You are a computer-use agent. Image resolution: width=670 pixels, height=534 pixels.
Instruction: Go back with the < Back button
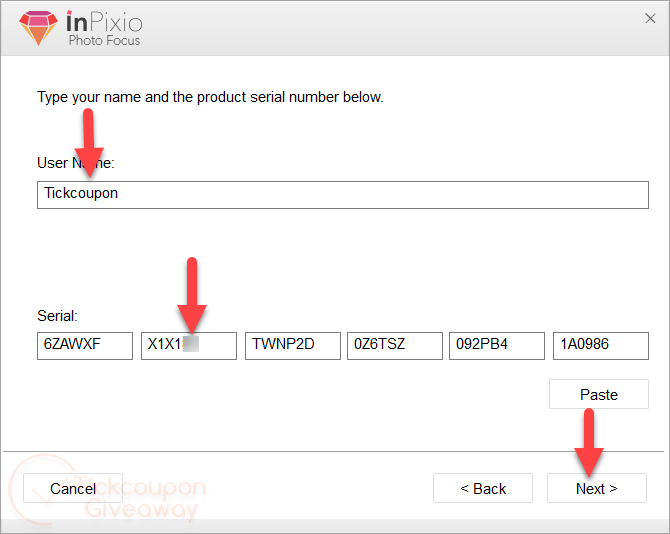pos(483,488)
